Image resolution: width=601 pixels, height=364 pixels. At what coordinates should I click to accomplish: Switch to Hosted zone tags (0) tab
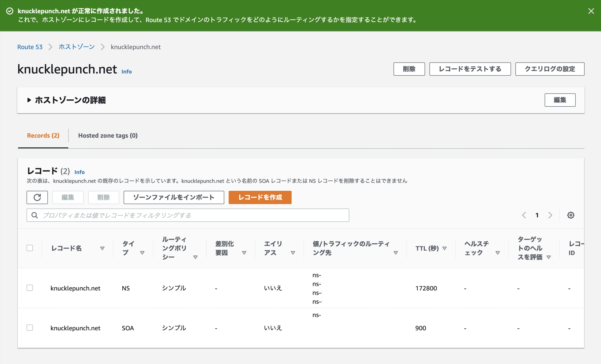(108, 136)
